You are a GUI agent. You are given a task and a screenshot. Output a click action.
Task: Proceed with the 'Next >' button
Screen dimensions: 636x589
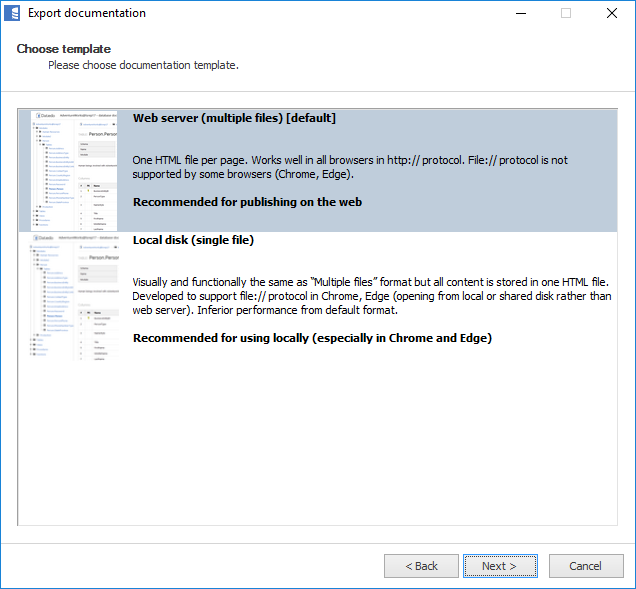499,566
